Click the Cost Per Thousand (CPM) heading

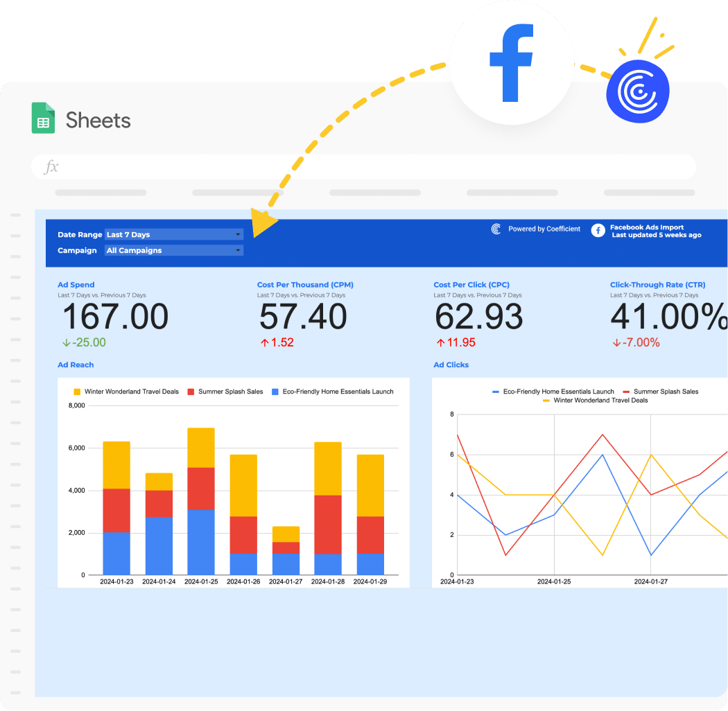pyautogui.click(x=305, y=285)
